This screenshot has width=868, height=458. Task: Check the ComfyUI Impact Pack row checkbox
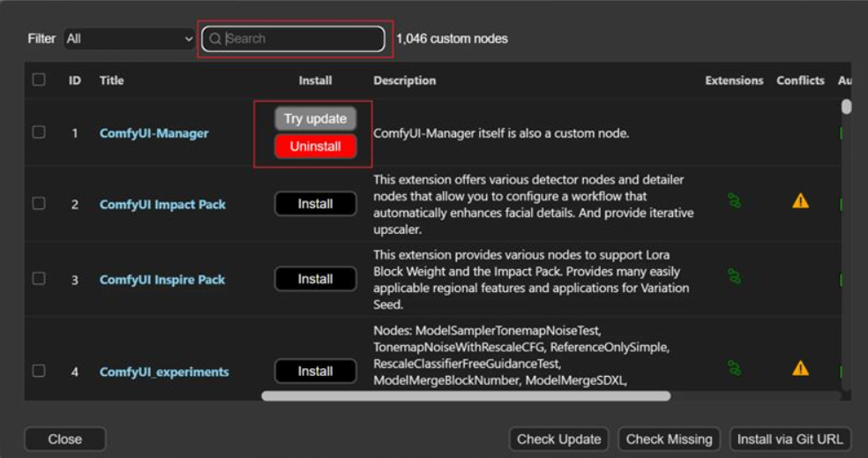(39, 204)
